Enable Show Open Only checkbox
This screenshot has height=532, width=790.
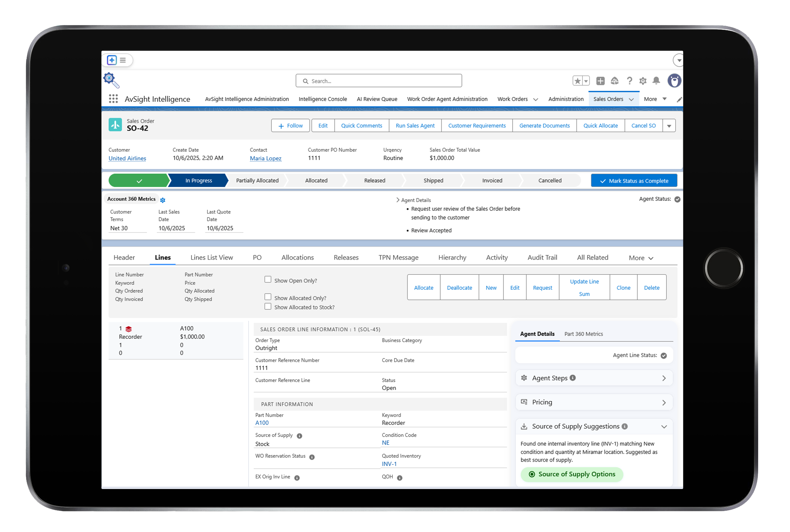268,280
